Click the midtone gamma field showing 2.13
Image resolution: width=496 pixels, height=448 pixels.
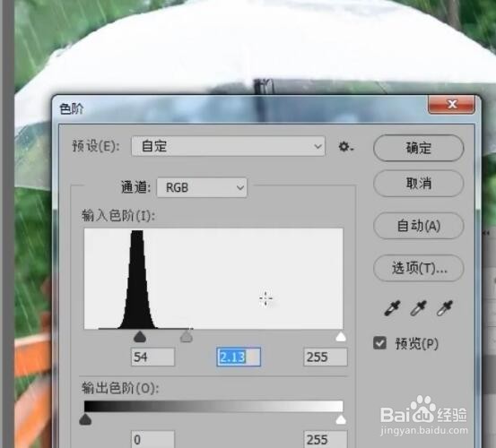point(239,357)
